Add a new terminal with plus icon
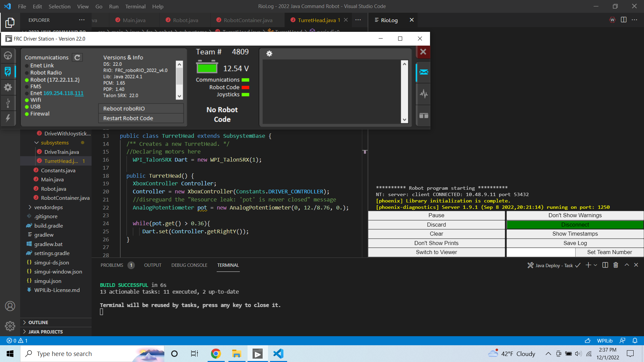This screenshot has width=644, height=362. coord(588,265)
